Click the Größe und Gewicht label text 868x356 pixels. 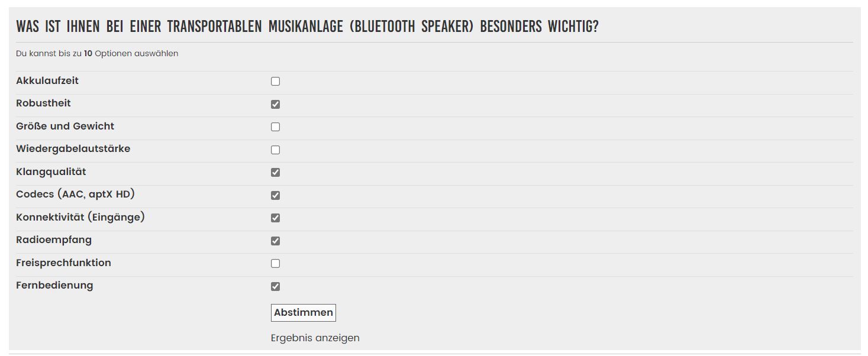point(65,127)
